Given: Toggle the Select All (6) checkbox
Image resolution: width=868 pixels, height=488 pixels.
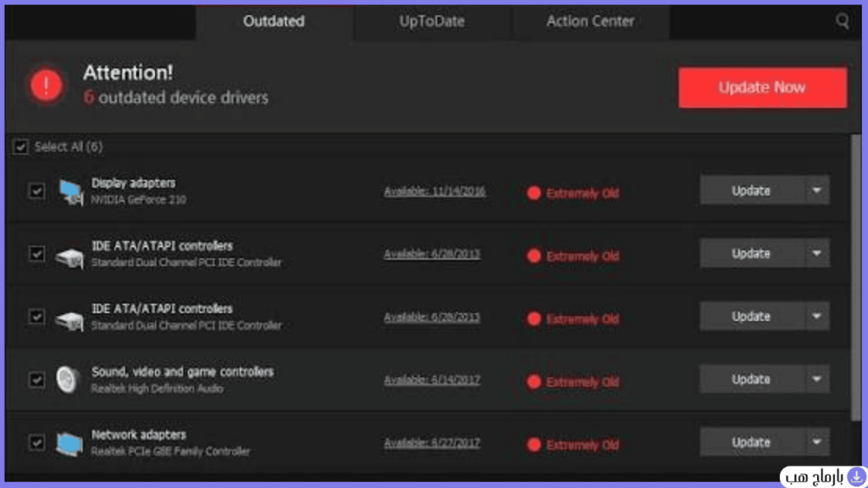Looking at the screenshot, I should [x=20, y=147].
